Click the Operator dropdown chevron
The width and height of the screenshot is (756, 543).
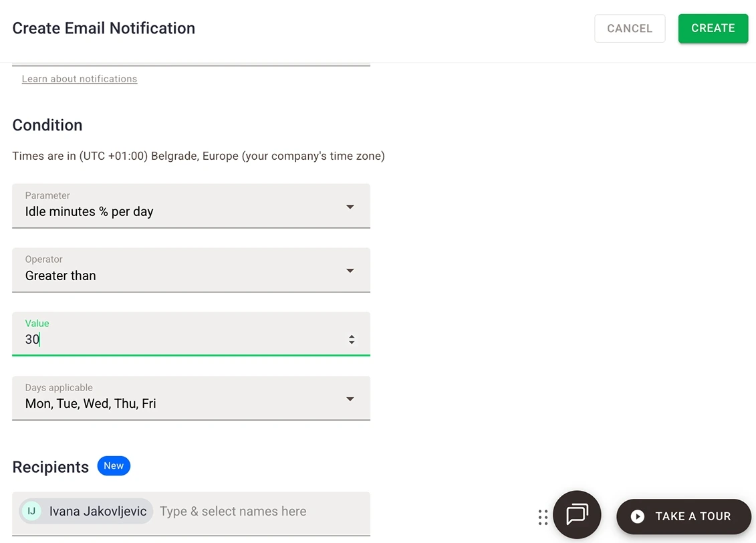pyautogui.click(x=350, y=270)
